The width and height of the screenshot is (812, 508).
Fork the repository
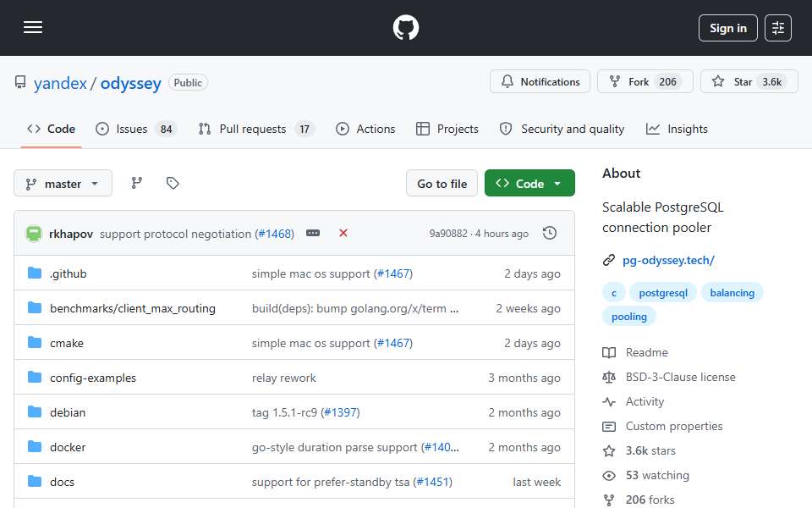point(645,82)
